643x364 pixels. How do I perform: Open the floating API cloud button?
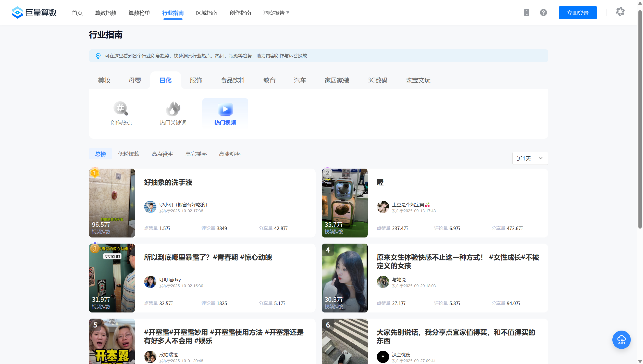(621, 340)
